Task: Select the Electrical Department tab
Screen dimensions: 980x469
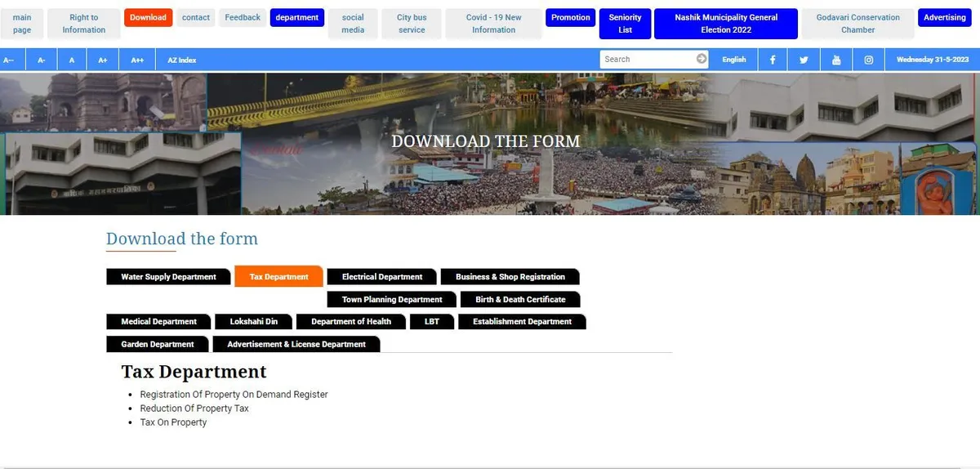Action: click(x=382, y=277)
